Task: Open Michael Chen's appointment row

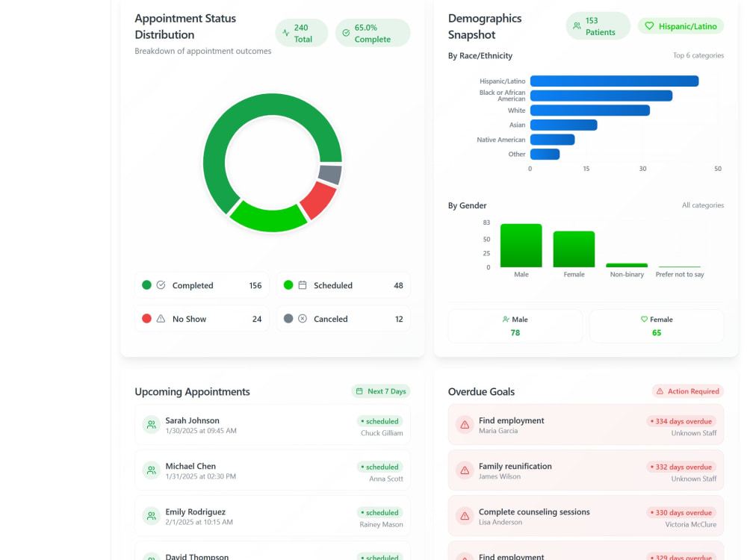Action: pyautogui.click(x=273, y=470)
